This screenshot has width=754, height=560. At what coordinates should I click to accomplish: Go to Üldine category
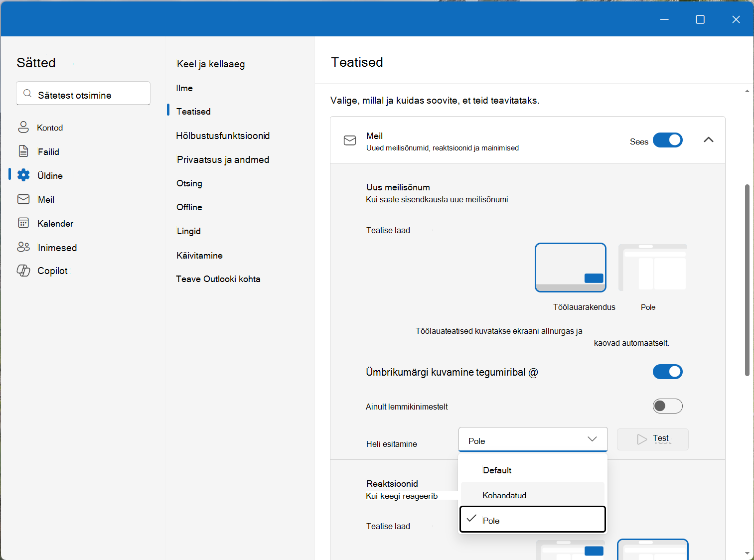[x=50, y=175]
